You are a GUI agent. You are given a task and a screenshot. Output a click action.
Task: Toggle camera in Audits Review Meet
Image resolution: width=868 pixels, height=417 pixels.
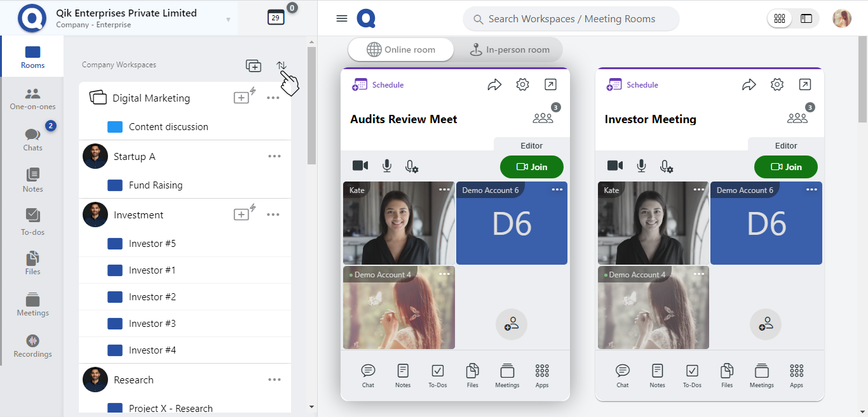tap(360, 166)
